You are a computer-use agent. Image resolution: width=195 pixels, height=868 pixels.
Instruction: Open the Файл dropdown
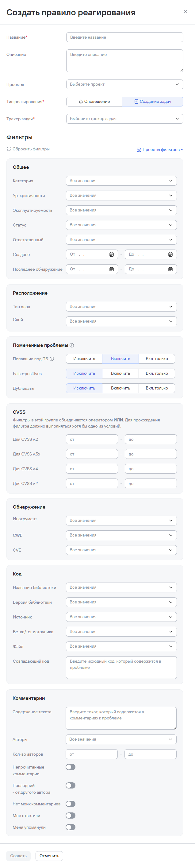[x=121, y=646]
